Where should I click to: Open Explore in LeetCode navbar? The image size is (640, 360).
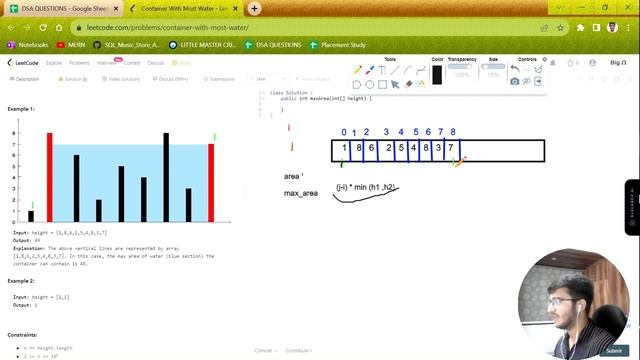coord(53,63)
